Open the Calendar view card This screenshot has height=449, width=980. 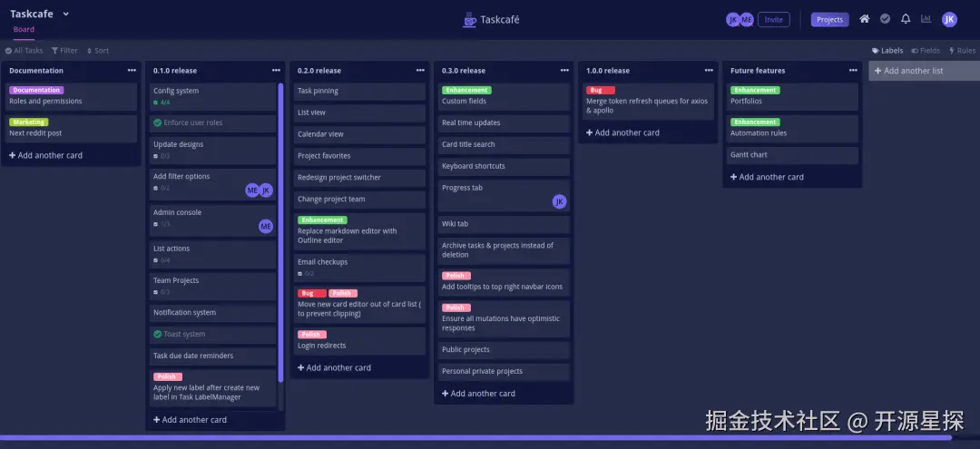pos(361,134)
